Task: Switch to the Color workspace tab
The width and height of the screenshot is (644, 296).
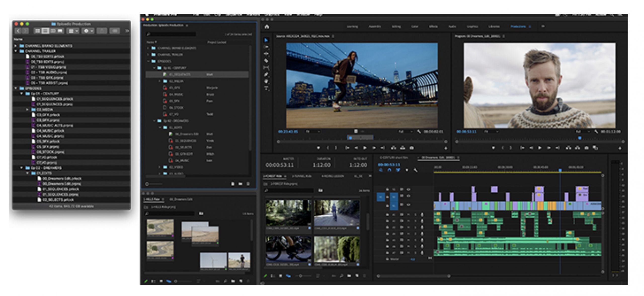Action: pyautogui.click(x=416, y=26)
